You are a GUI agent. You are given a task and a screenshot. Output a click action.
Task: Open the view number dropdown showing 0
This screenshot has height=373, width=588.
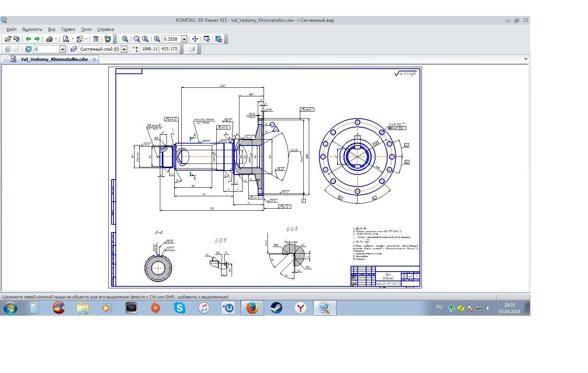click(62, 49)
